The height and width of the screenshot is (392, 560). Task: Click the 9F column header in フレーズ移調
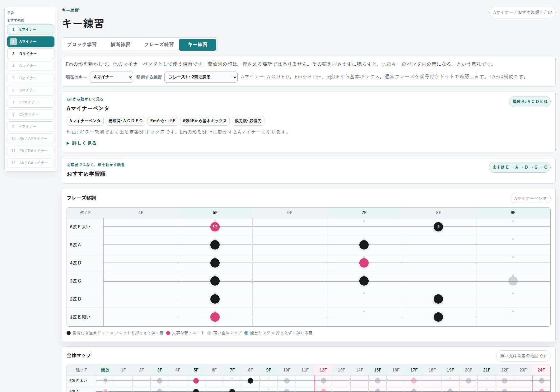(513, 213)
